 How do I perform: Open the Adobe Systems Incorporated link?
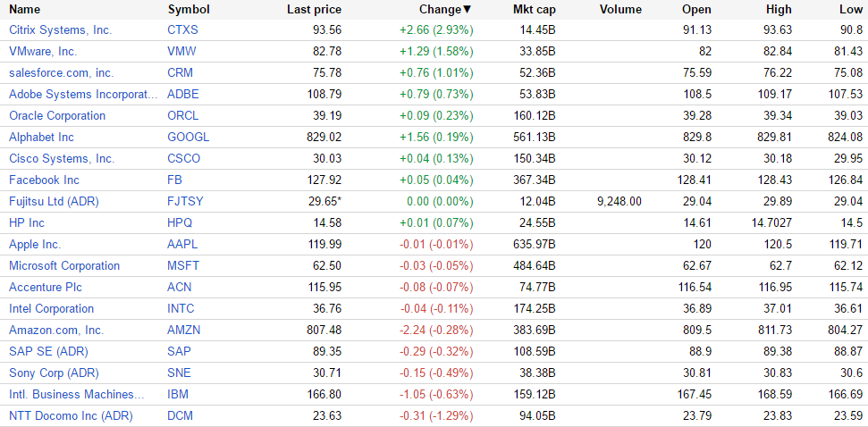click(82, 94)
